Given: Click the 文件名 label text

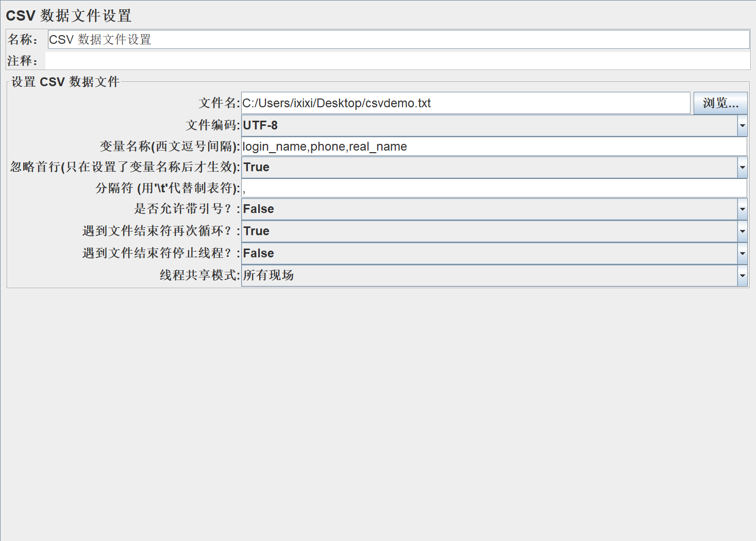Looking at the screenshot, I should (220, 103).
